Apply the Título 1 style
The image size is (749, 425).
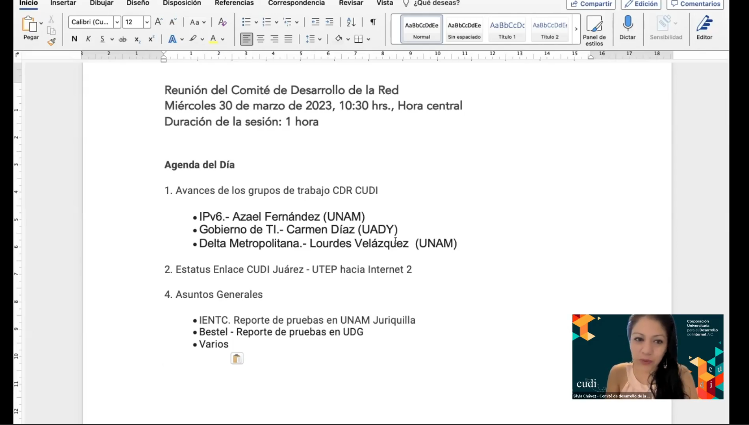pyautogui.click(x=507, y=30)
